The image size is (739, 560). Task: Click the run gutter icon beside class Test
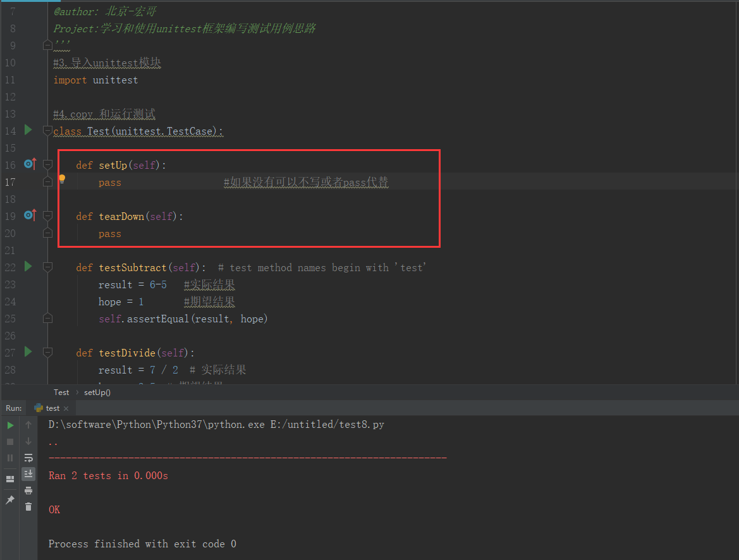tap(28, 130)
